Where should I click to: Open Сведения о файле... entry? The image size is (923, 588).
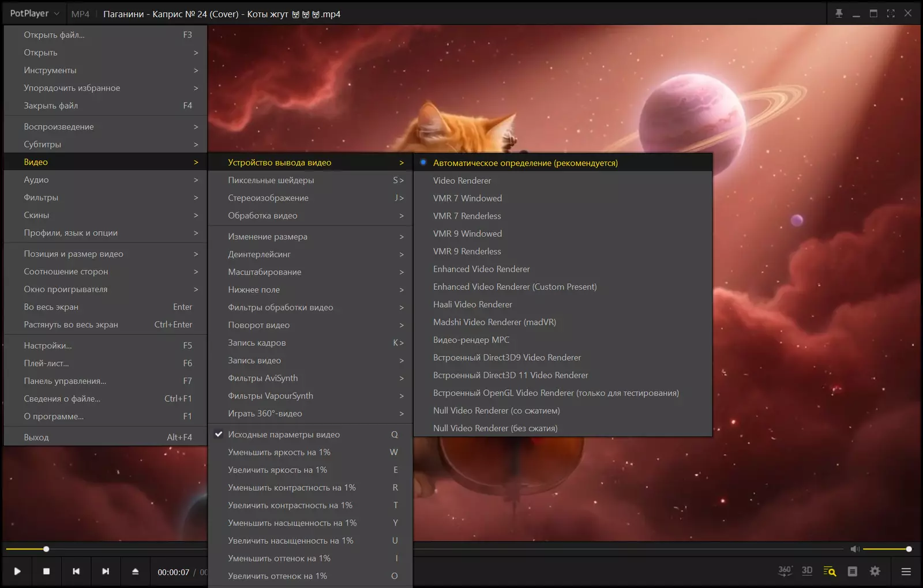pos(106,398)
